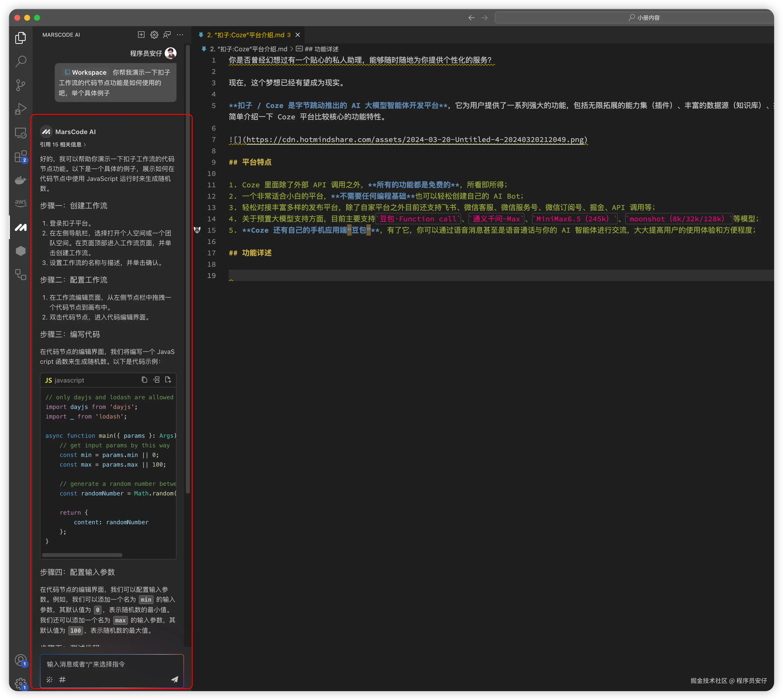Click the # context reference button in chat input

[62, 680]
